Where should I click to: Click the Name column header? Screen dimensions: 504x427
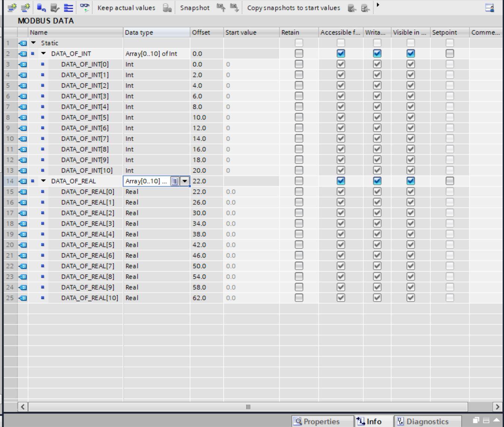point(76,32)
